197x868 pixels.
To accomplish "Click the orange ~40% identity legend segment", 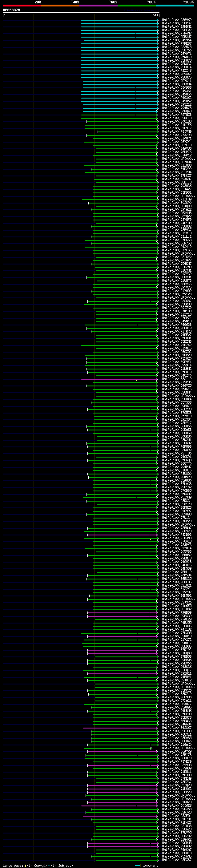I will click(60, 6).
